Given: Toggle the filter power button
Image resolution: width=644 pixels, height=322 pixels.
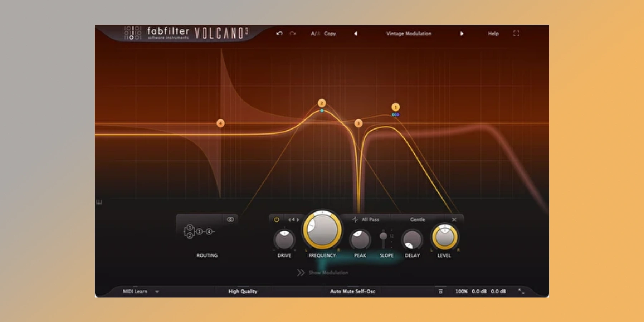Looking at the screenshot, I should pyautogui.click(x=277, y=220).
